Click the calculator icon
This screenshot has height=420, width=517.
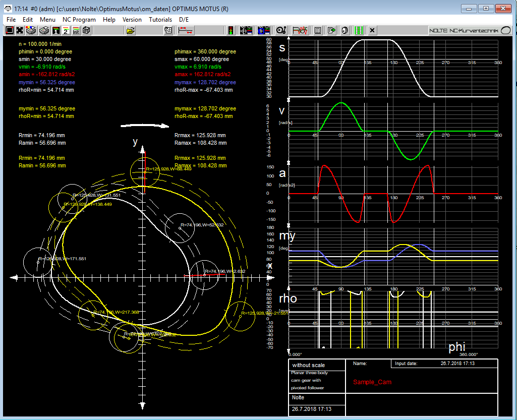coord(318,30)
